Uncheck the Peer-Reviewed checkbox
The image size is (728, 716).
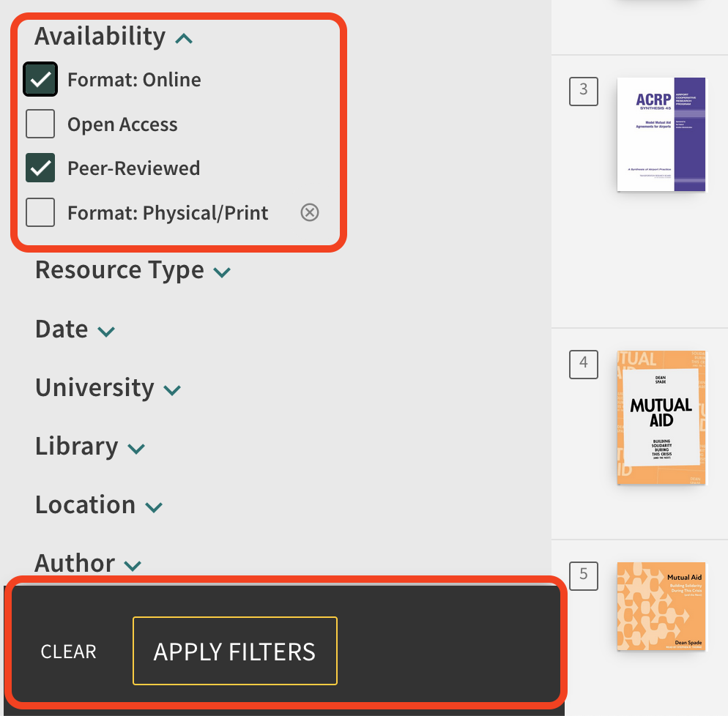pos(40,168)
